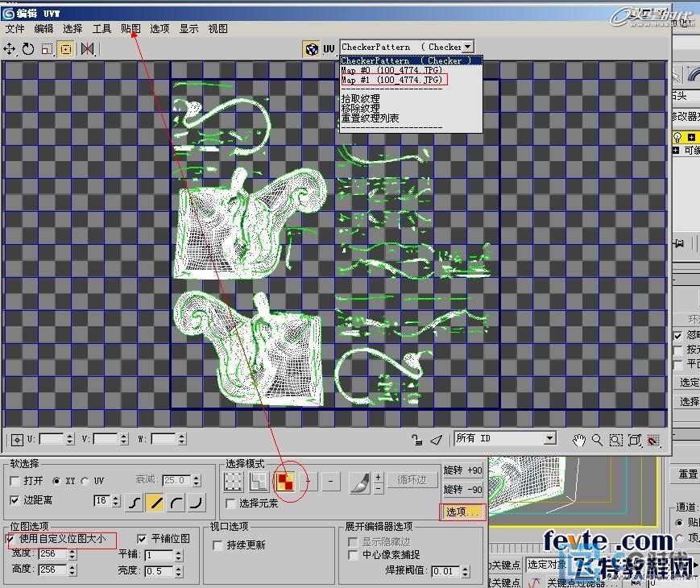Screen dimensions: 700x588
Task: Select the Zoom Region tool
Action: [x=615, y=441]
